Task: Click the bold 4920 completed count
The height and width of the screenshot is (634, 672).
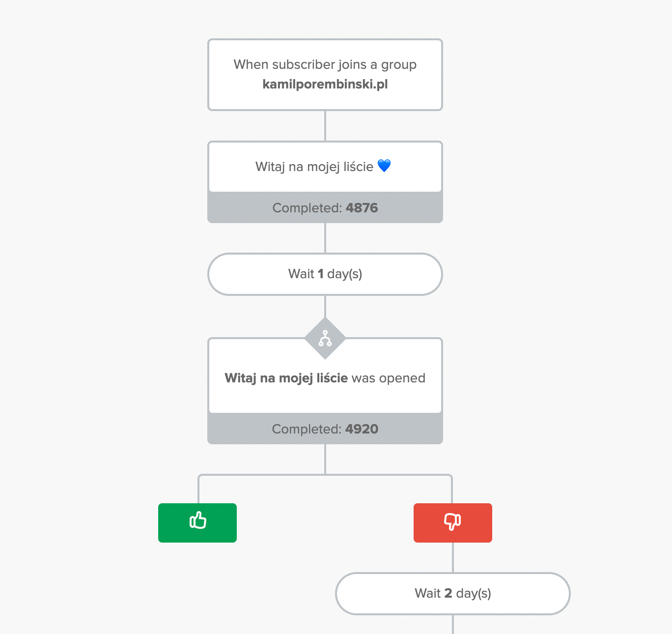Action: point(362,429)
